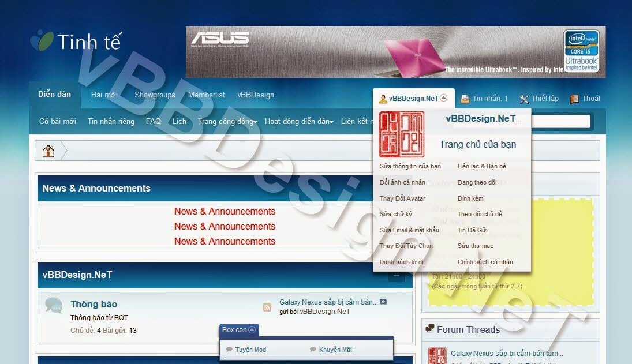Click Thoát to log out
Viewport: 632px width, 364px height.
tap(591, 98)
